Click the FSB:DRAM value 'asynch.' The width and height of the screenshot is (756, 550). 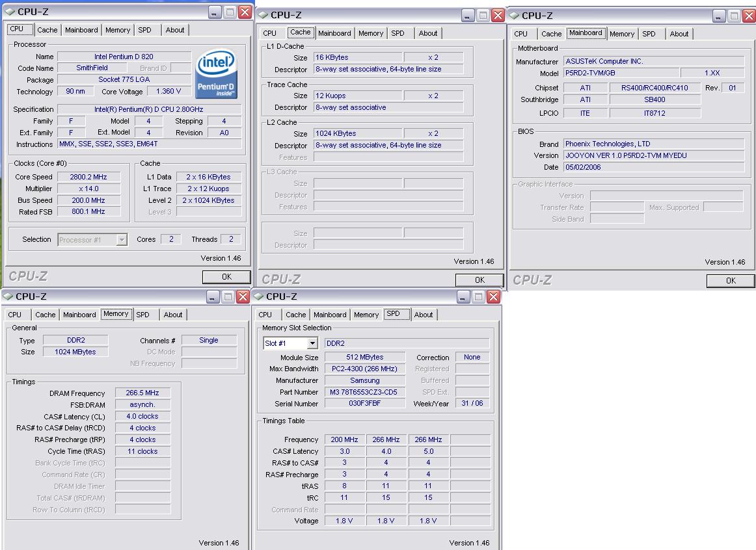click(x=142, y=404)
